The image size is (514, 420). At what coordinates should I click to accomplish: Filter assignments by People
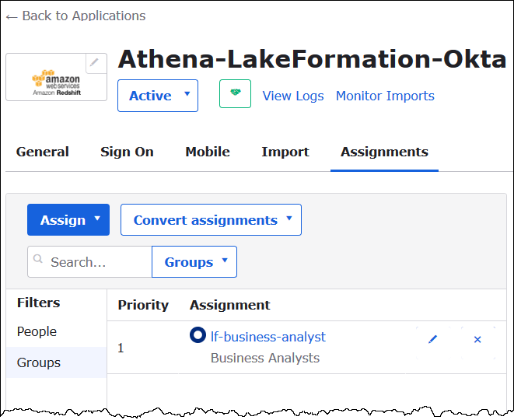point(37,331)
